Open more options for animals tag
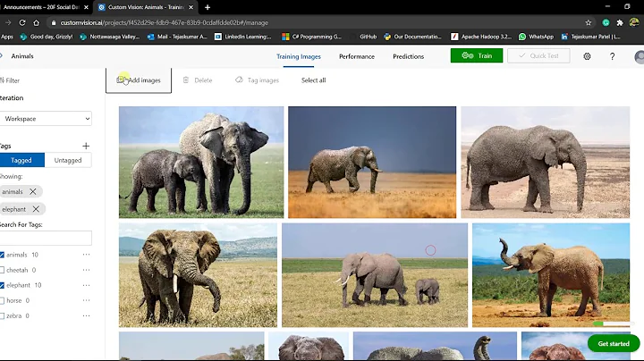This screenshot has width=644, height=361. point(86,255)
